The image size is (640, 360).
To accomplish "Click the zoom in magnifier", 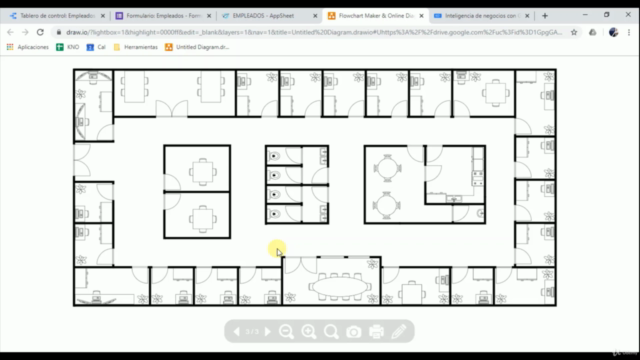I will pos(309,331).
